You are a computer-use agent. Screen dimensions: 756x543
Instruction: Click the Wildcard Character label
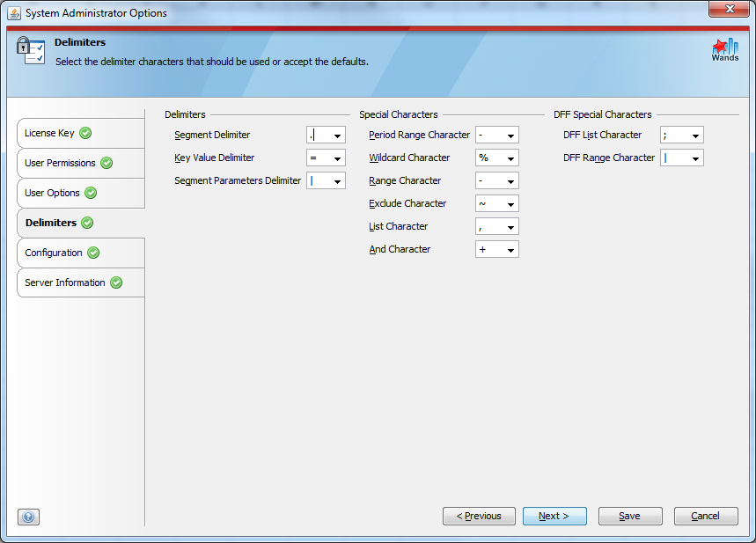click(x=409, y=158)
